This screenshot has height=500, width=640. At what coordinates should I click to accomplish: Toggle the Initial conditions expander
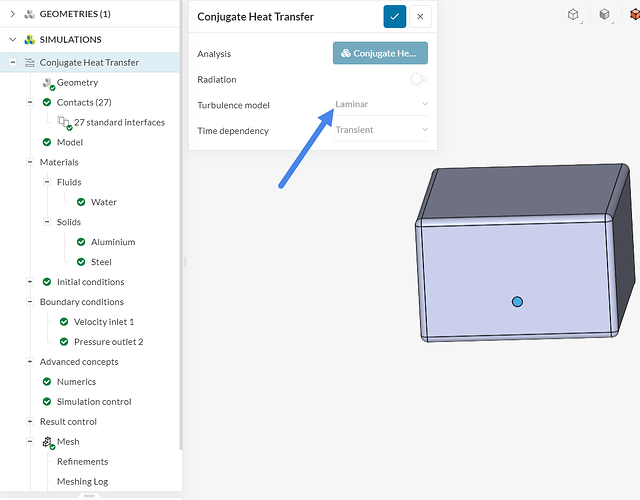click(30, 282)
